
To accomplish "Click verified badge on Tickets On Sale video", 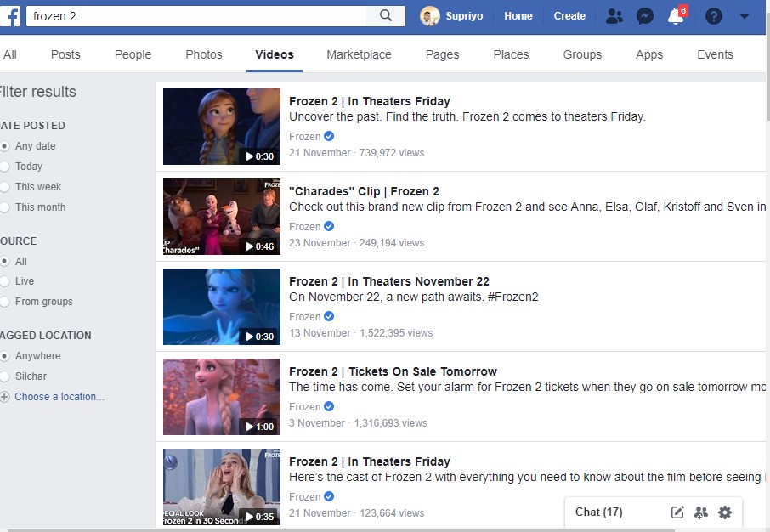I will [x=329, y=406].
